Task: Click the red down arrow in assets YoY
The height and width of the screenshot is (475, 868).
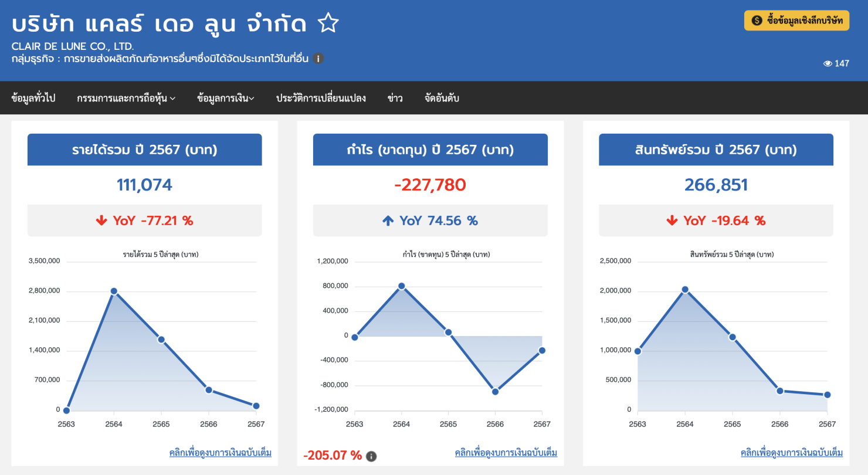Action: tap(672, 221)
